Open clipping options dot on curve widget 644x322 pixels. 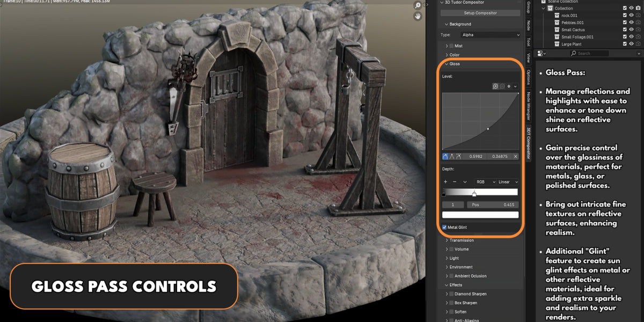coord(508,86)
